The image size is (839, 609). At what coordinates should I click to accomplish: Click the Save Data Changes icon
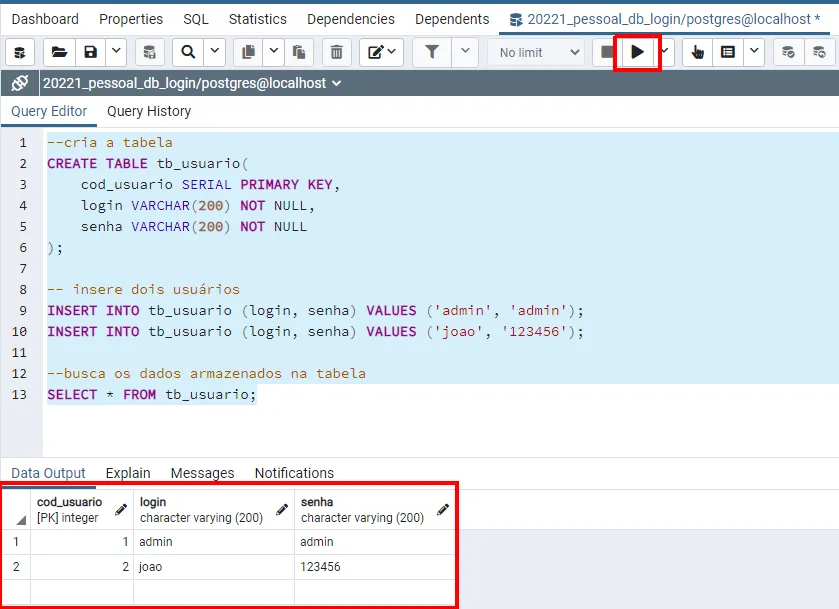(150, 52)
